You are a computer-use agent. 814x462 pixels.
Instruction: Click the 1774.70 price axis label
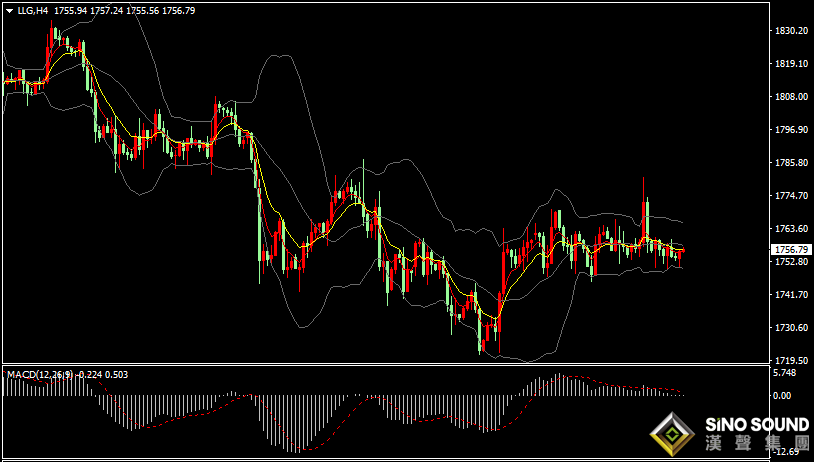(x=789, y=196)
